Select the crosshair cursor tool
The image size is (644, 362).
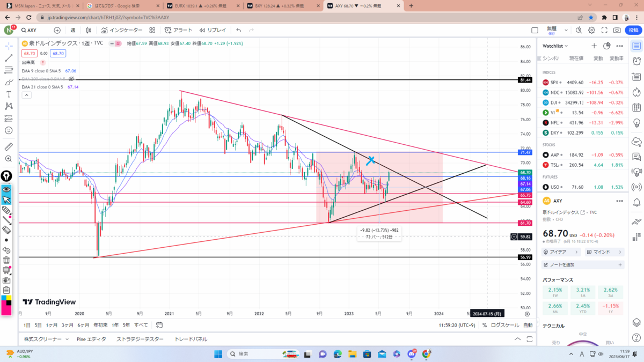pyautogui.click(x=9, y=46)
